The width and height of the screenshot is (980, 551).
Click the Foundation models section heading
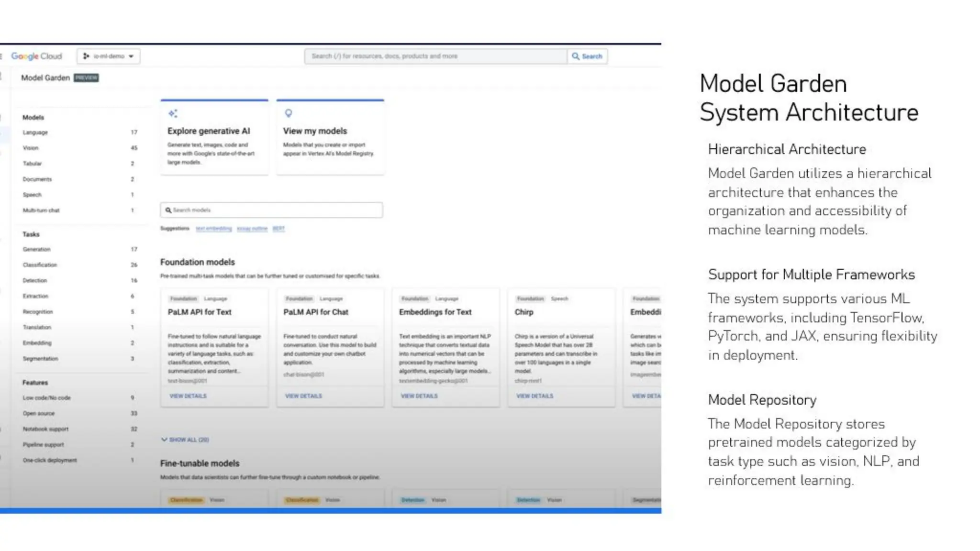(198, 262)
